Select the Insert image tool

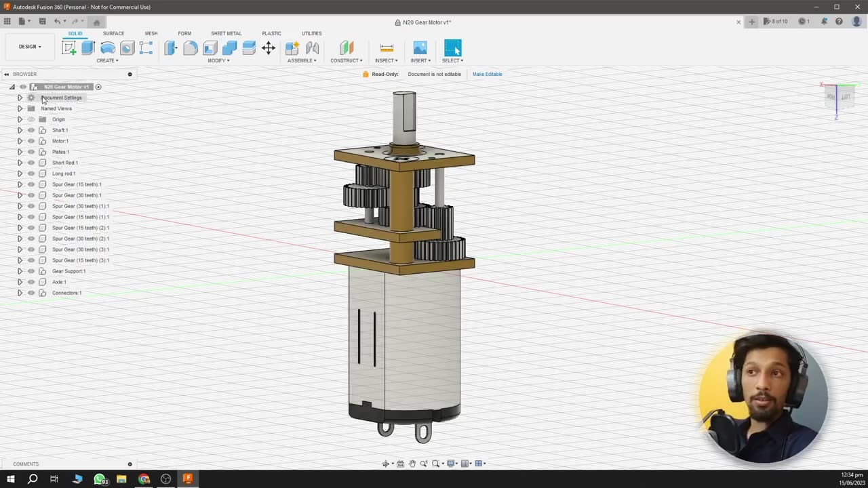[420, 47]
